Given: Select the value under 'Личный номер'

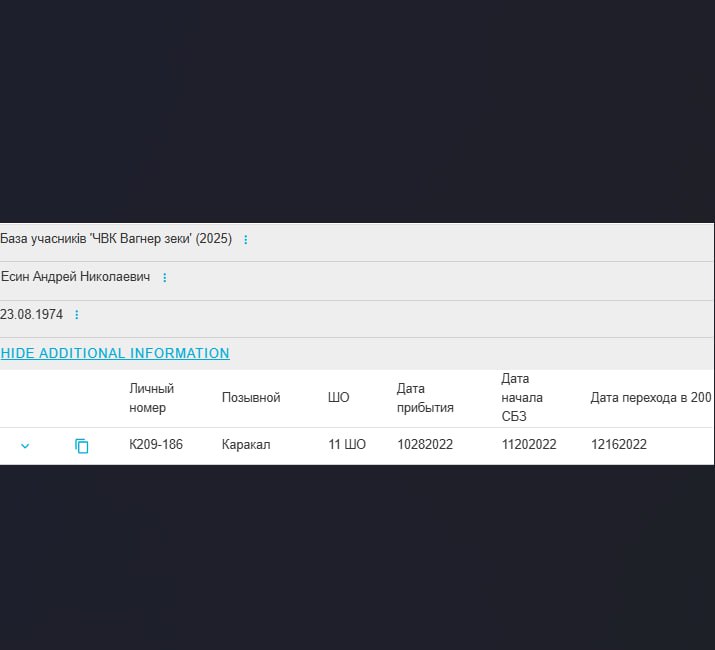Looking at the screenshot, I should (156, 445).
